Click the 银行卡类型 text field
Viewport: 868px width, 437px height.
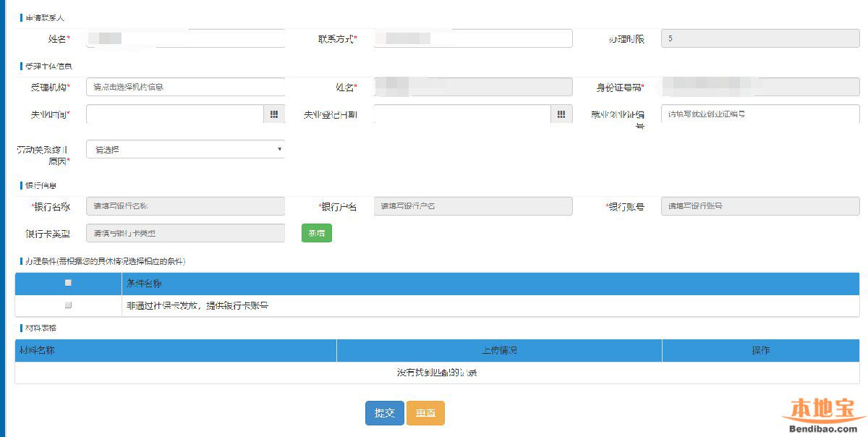pyautogui.click(x=185, y=233)
